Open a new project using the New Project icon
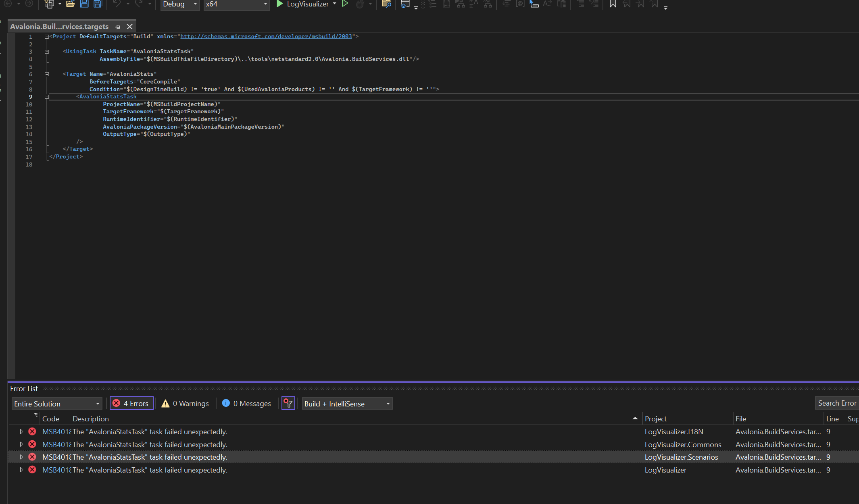 coord(49,4)
